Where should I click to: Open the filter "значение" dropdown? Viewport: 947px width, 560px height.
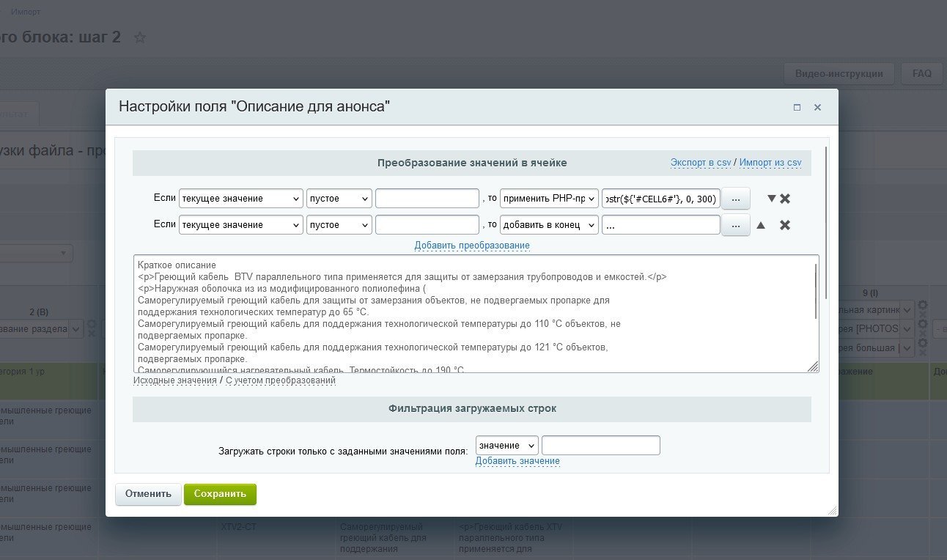point(506,446)
